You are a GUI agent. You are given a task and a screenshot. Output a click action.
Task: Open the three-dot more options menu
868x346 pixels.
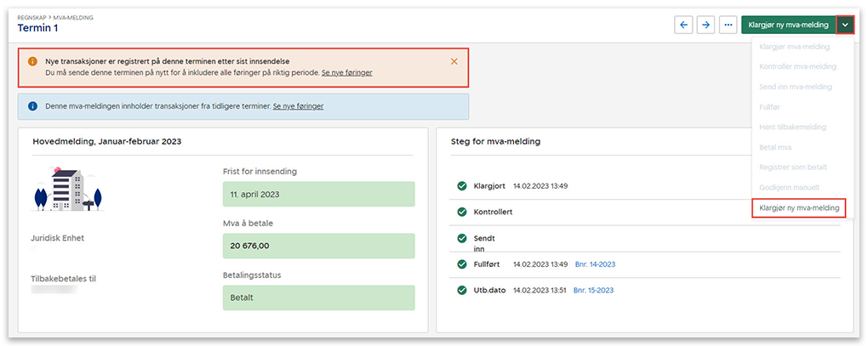point(728,25)
